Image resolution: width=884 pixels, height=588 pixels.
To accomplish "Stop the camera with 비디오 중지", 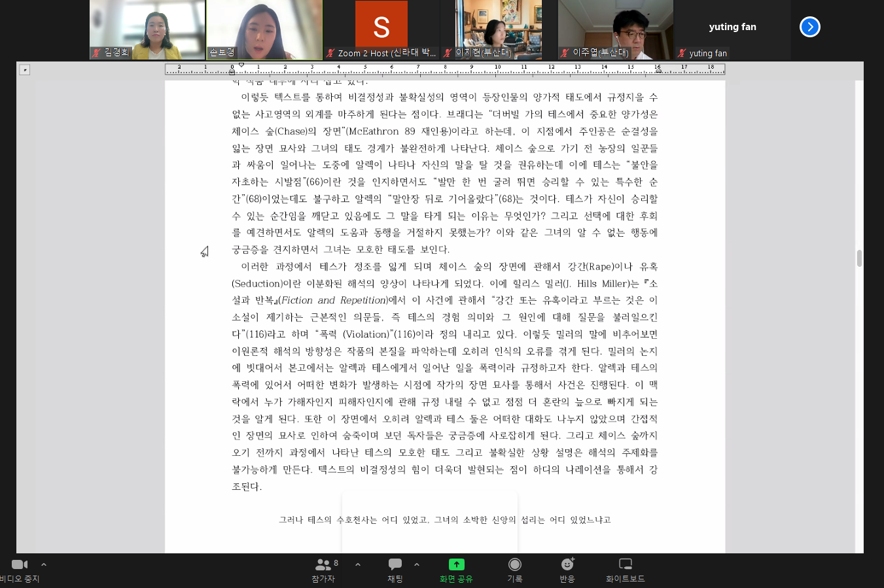I will tap(20, 570).
